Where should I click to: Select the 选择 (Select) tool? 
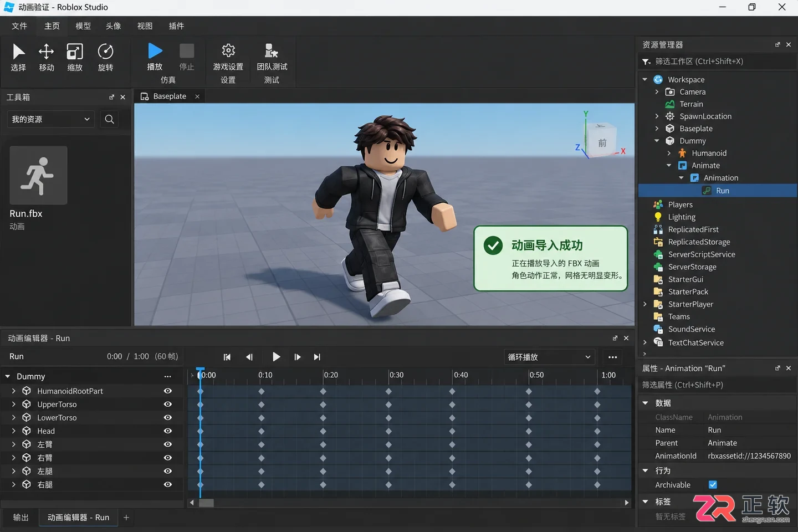coord(18,58)
